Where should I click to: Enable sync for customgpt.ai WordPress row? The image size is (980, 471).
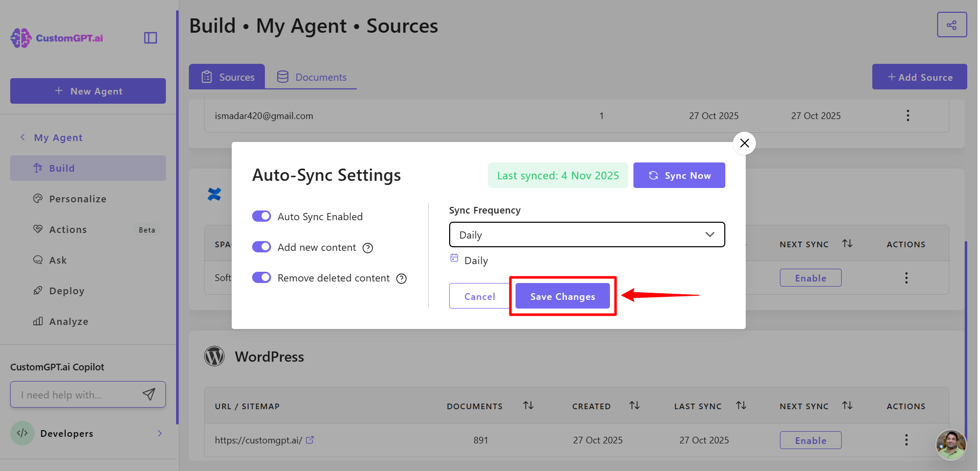[811, 440]
